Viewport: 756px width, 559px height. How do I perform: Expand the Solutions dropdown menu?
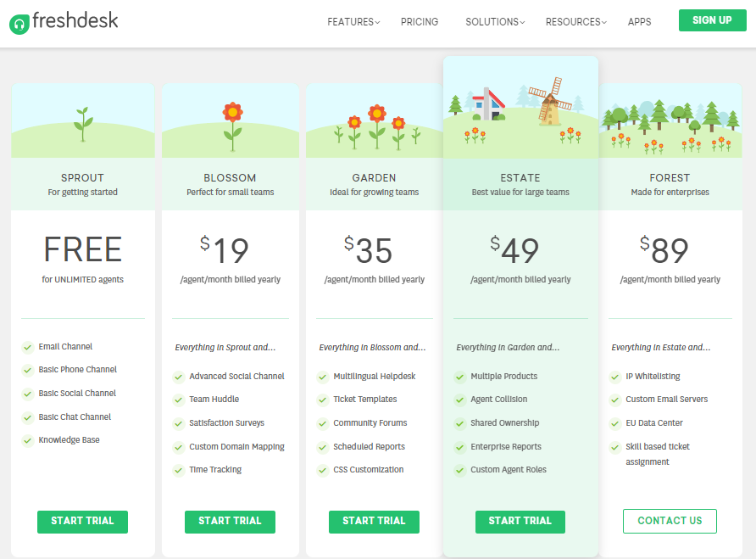click(495, 22)
